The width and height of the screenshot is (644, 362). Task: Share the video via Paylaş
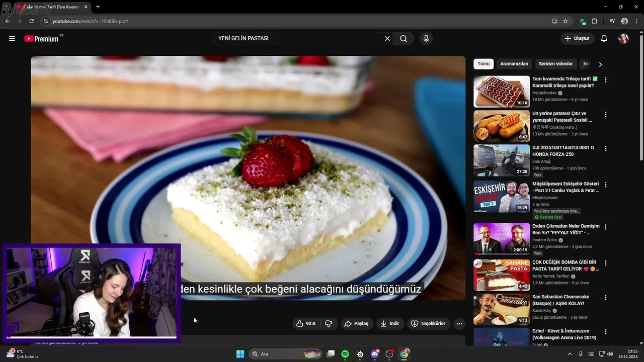[356, 324]
